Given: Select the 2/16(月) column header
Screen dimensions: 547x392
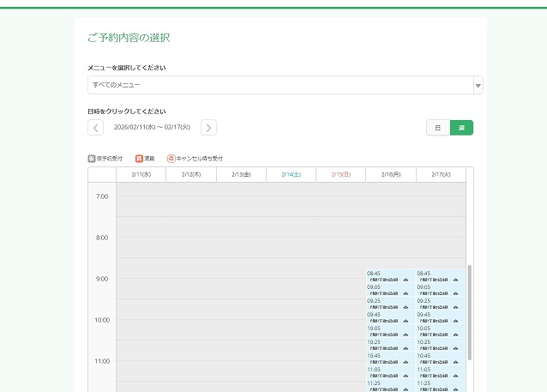Looking at the screenshot, I should [x=390, y=174].
